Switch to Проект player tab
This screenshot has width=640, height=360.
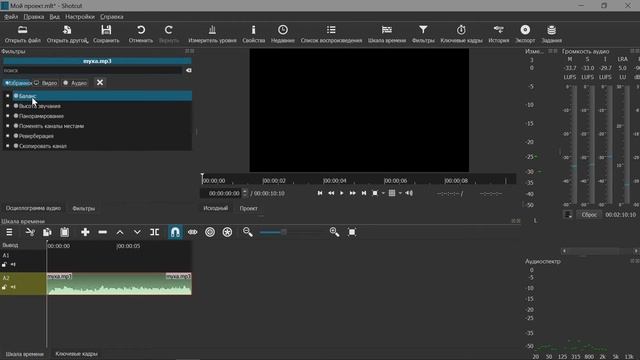248,208
